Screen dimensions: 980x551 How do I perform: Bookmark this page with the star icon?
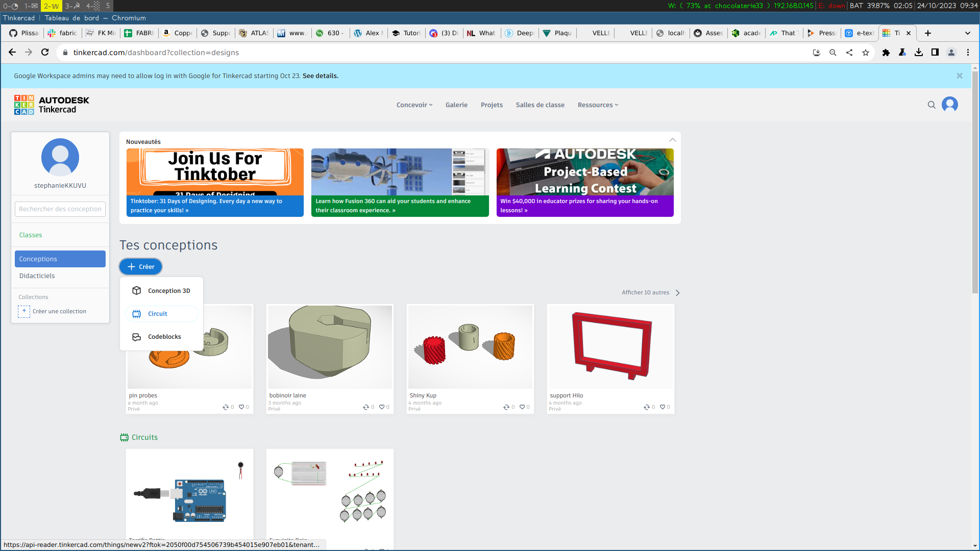(x=866, y=53)
